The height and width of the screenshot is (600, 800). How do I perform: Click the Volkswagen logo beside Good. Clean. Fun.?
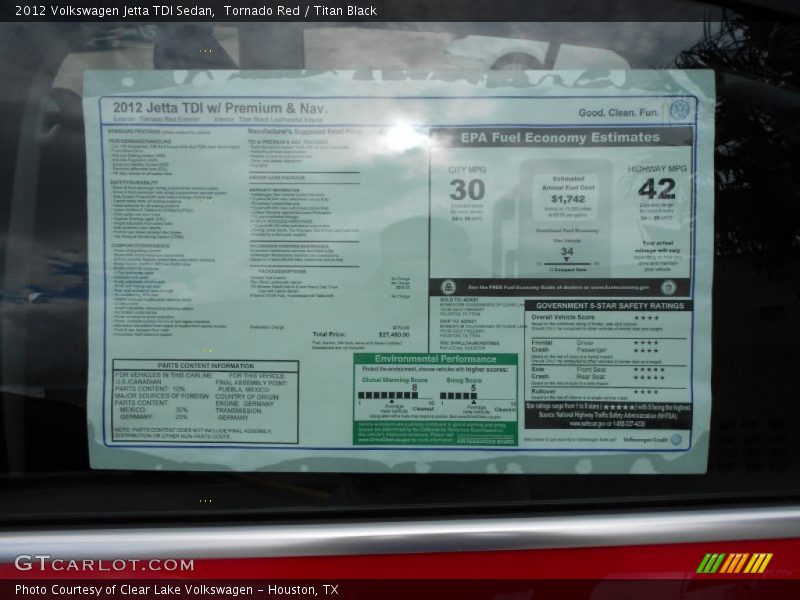680,110
